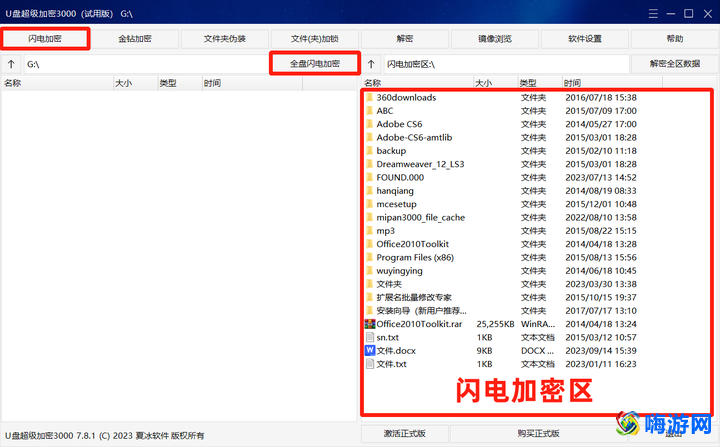Click 购买正式版 button
Viewport: 720px width, 447px height.
click(538, 433)
